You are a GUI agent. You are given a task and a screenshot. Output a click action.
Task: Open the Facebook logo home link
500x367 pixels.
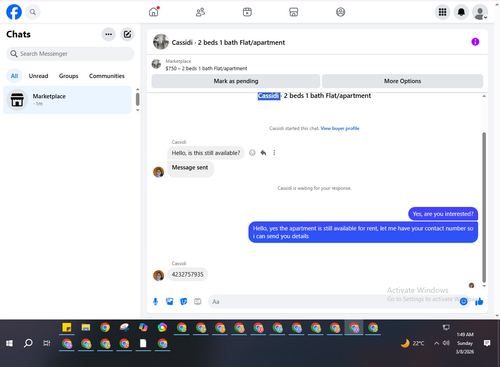pos(14,12)
